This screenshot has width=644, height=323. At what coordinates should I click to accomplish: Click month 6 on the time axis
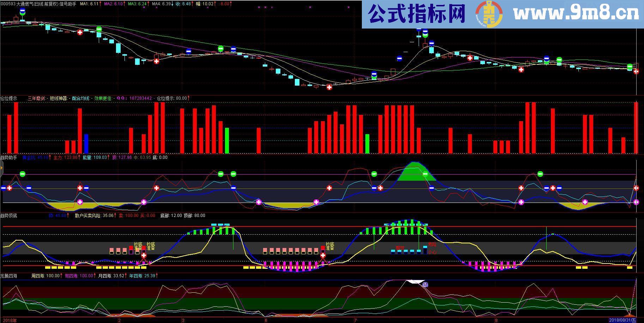click(x=266, y=321)
